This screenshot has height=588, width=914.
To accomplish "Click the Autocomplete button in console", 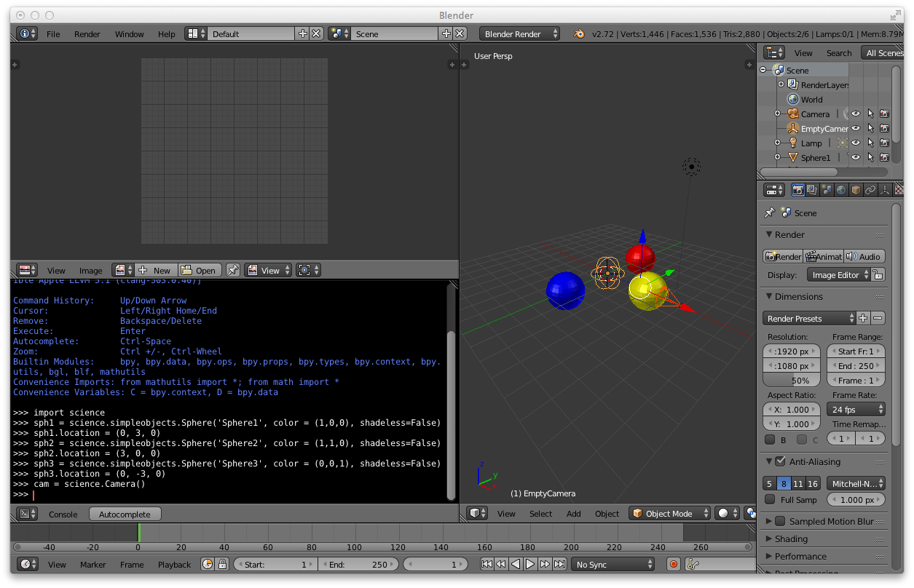I will point(125,514).
